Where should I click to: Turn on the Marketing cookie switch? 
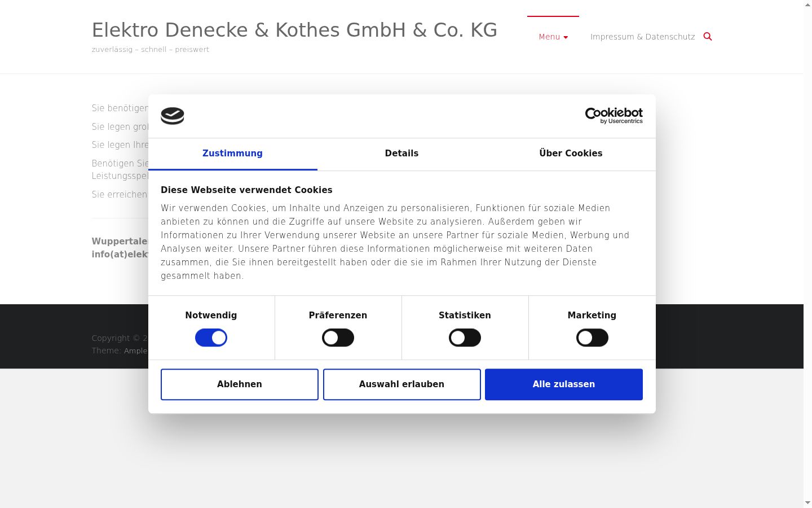pyautogui.click(x=592, y=338)
